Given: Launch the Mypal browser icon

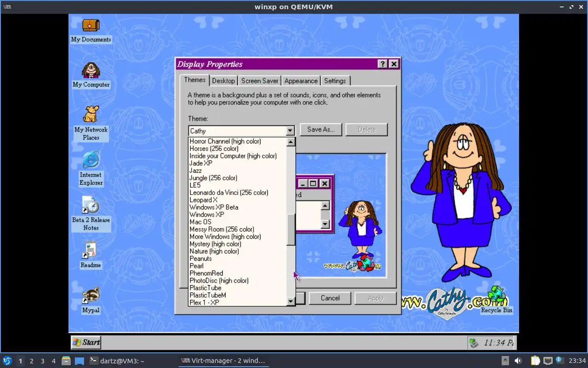Looking at the screenshot, I should [x=90, y=295].
